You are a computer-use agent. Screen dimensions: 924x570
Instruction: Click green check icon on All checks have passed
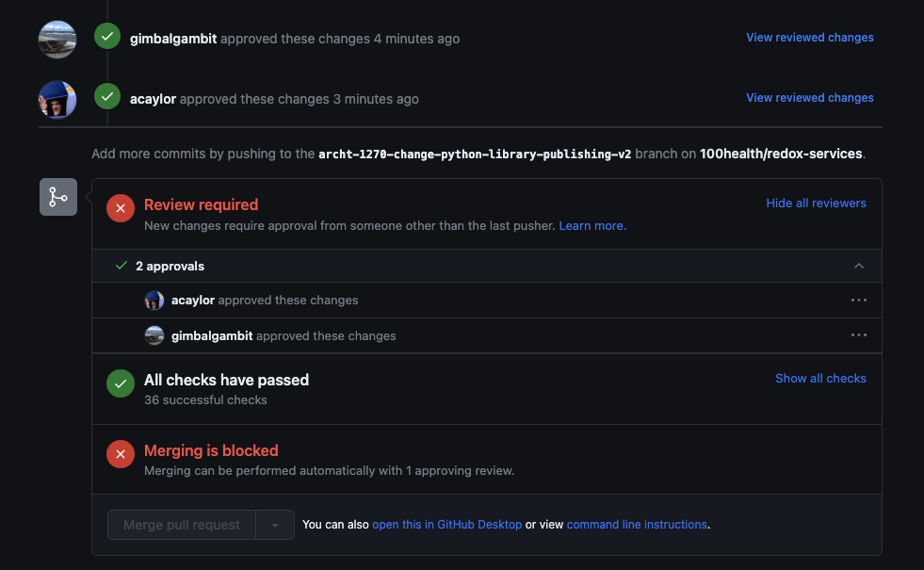pos(120,383)
